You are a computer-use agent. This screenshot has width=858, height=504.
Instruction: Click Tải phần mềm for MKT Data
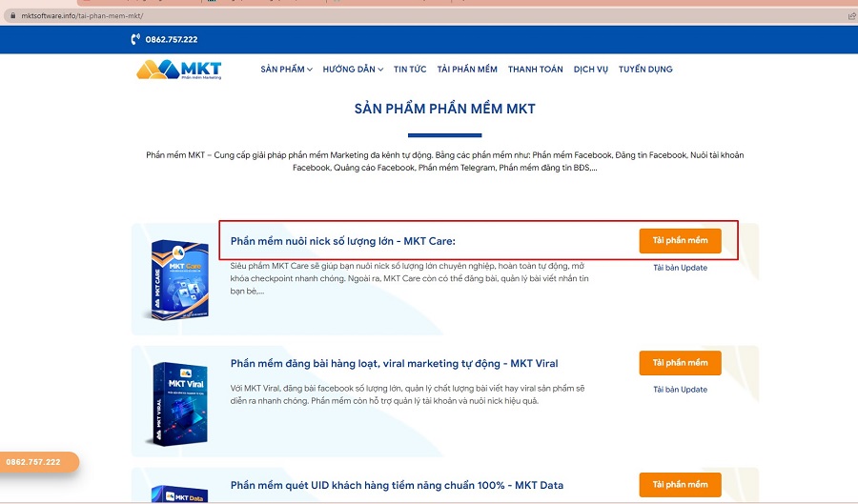pos(680,485)
